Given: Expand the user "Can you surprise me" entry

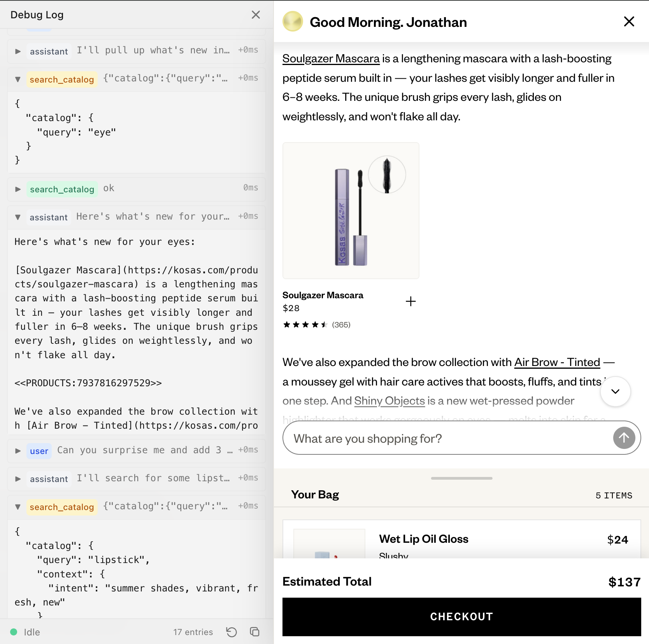Looking at the screenshot, I should coord(18,451).
